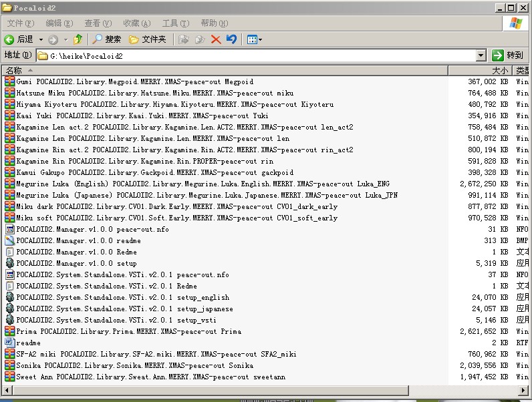Select file name Kagamine Rin act.2 rin_act2

coord(184,150)
